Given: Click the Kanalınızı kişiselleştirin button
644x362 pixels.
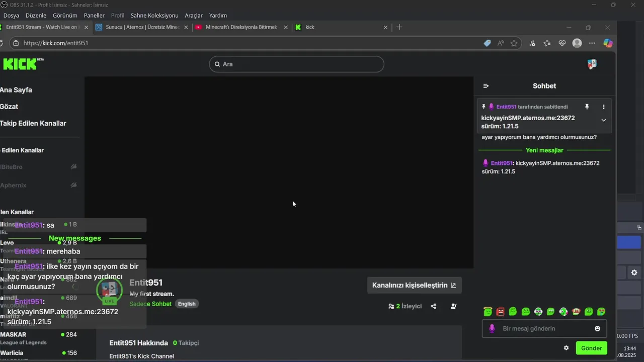Looking at the screenshot, I should click(x=414, y=285).
